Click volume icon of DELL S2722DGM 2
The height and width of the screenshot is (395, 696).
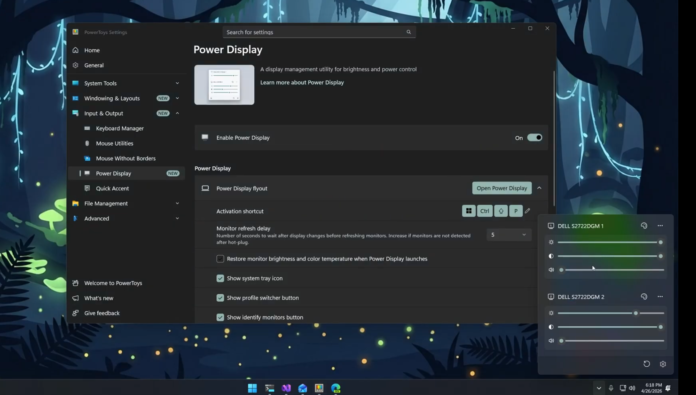point(551,341)
